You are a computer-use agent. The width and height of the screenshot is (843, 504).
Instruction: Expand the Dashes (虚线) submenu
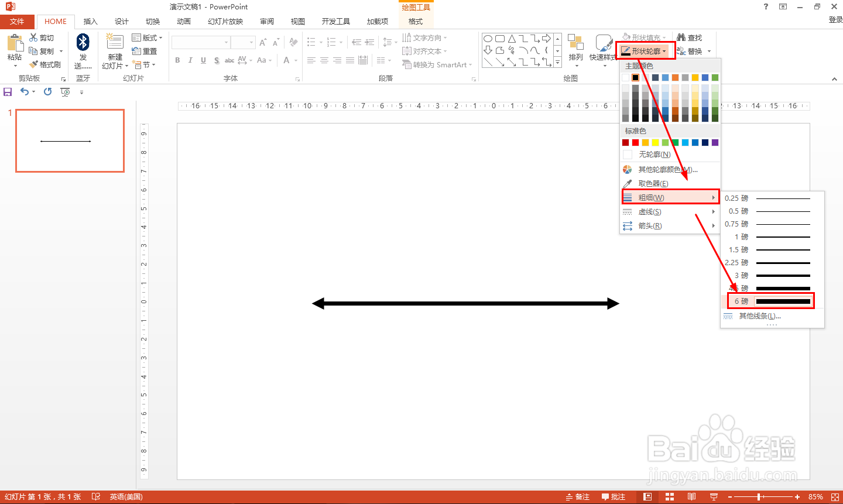tap(670, 211)
